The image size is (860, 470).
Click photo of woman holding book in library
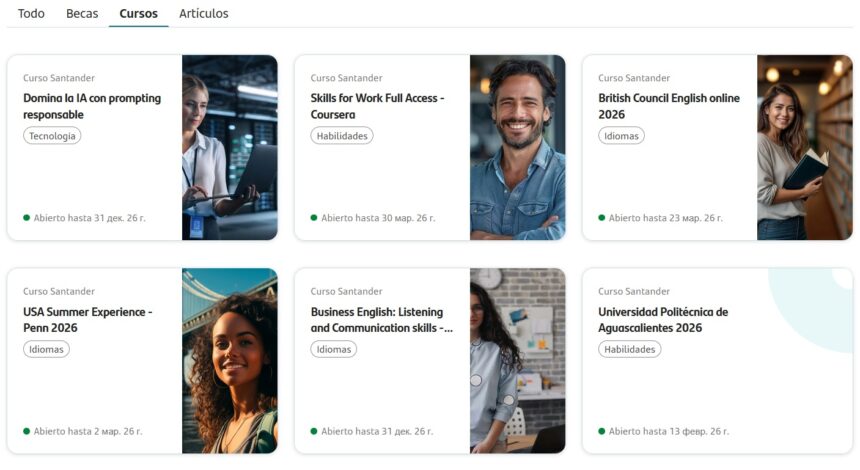click(x=805, y=147)
